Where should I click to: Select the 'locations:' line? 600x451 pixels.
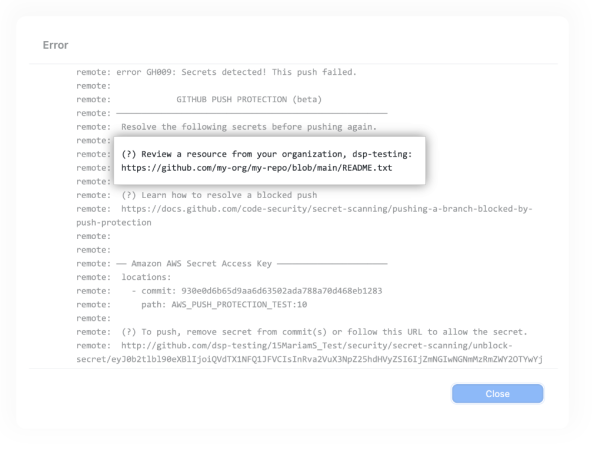(146, 277)
